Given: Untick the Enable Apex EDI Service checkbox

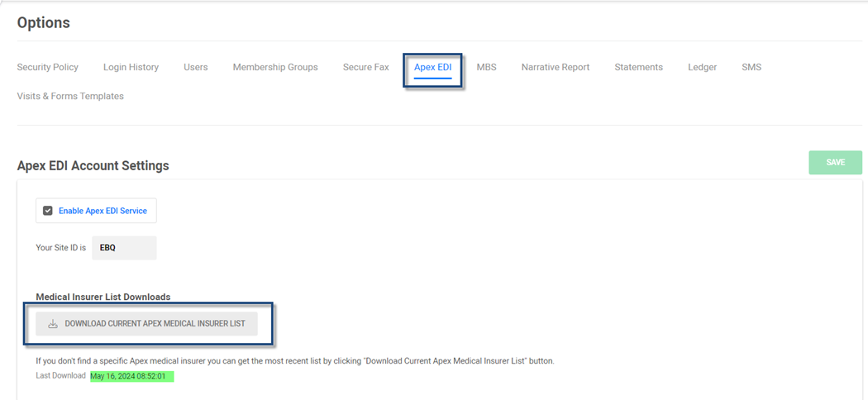Looking at the screenshot, I should [48, 211].
